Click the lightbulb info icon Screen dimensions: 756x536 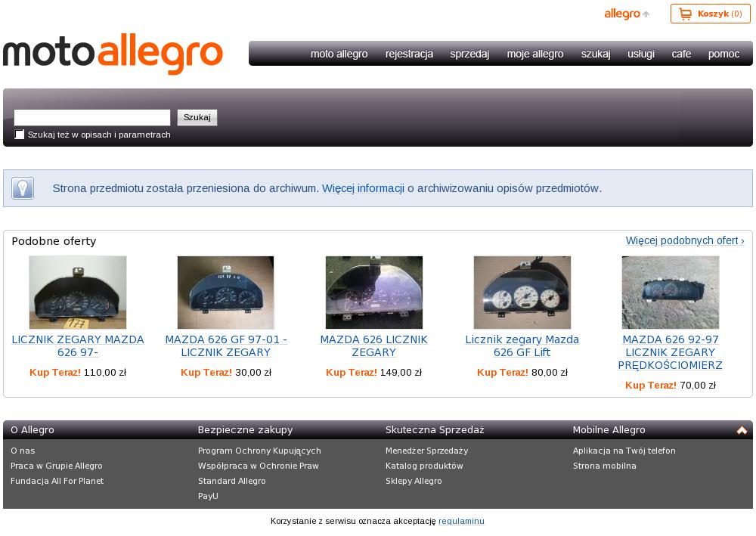coord(23,188)
